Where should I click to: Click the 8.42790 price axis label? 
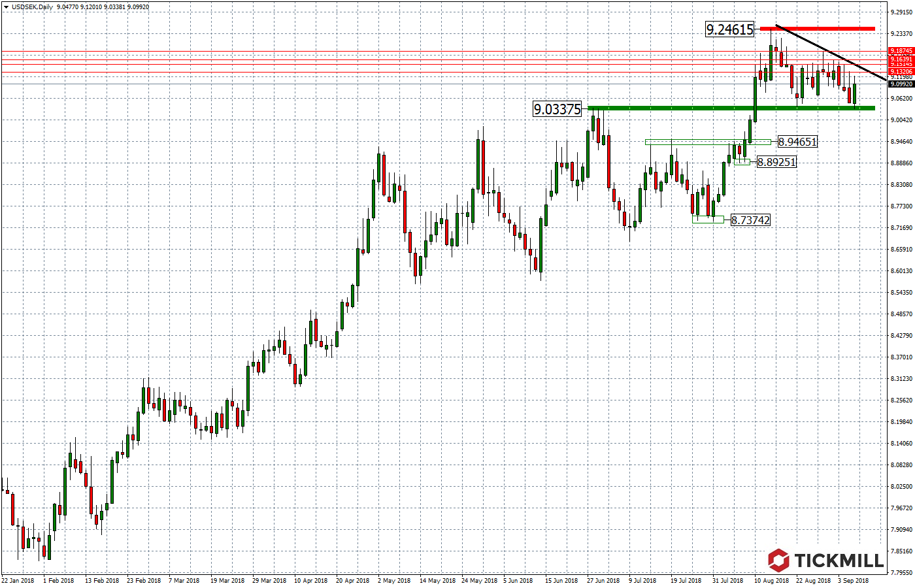coord(901,335)
